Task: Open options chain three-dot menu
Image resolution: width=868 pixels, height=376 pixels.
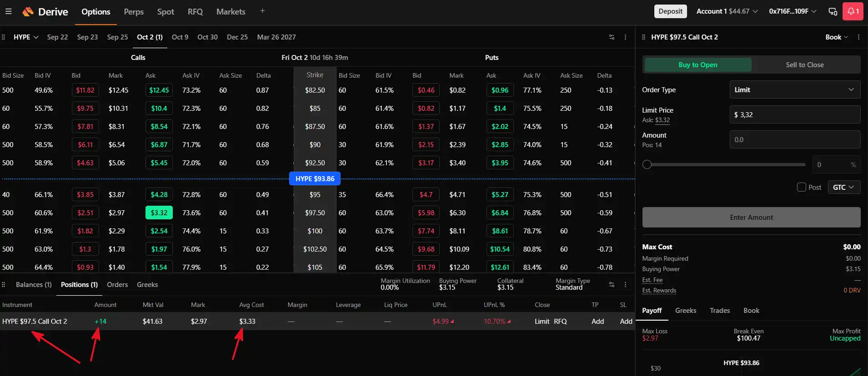Action: click(625, 37)
